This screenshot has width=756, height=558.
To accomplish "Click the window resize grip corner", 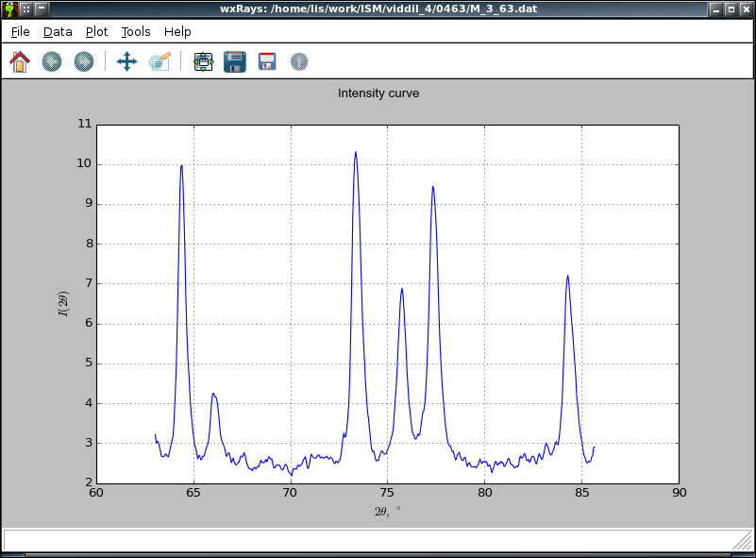I will click(743, 540).
